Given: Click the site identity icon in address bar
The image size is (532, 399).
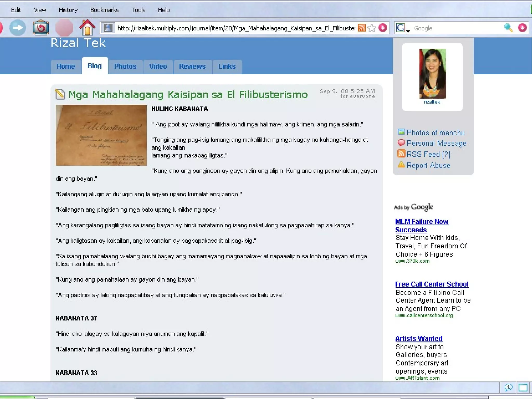Looking at the screenshot, I should pos(108,28).
